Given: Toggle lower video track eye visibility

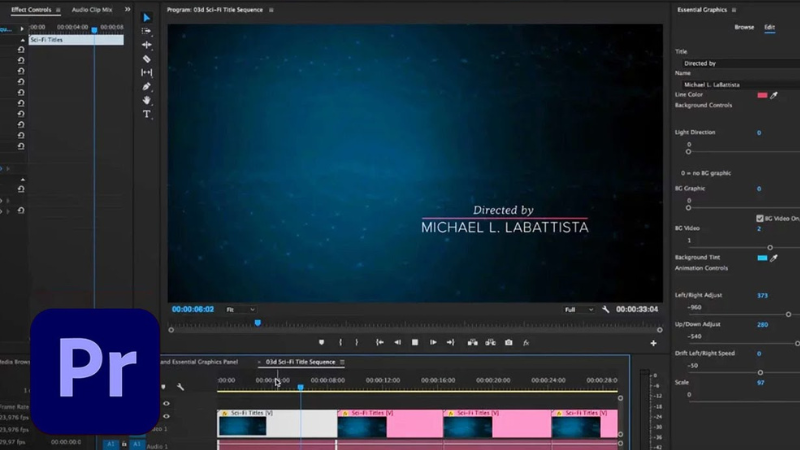Looking at the screenshot, I should [166, 416].
